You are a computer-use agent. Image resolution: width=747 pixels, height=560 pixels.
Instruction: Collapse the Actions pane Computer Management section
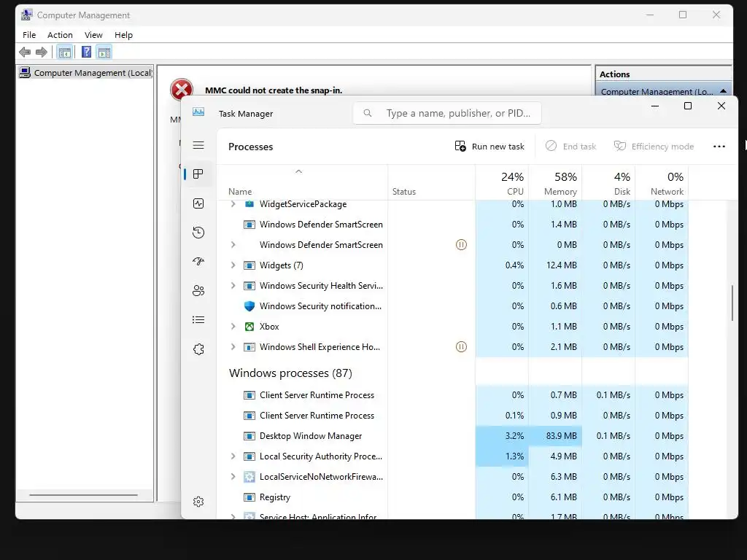[x=723, y=91]
